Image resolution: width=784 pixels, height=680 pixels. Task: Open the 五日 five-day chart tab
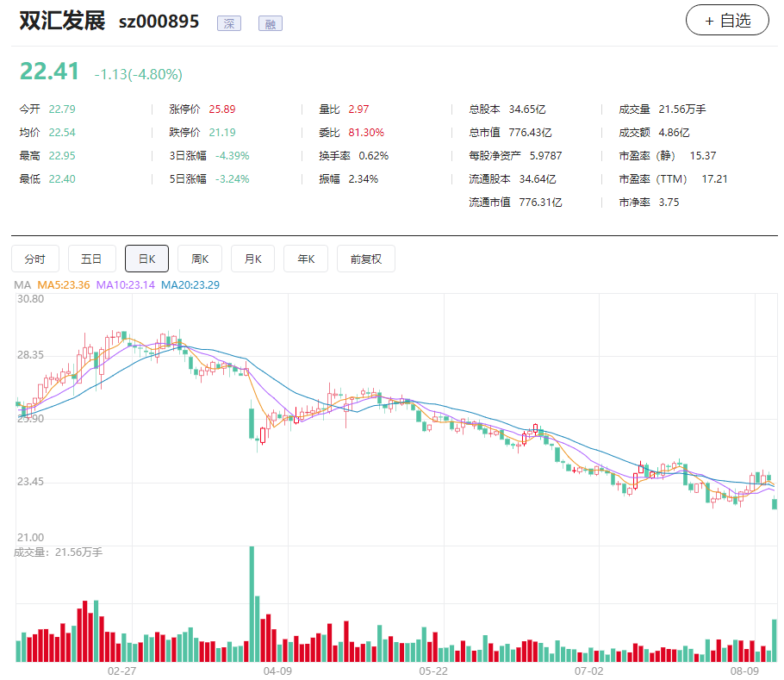(91, 259)
